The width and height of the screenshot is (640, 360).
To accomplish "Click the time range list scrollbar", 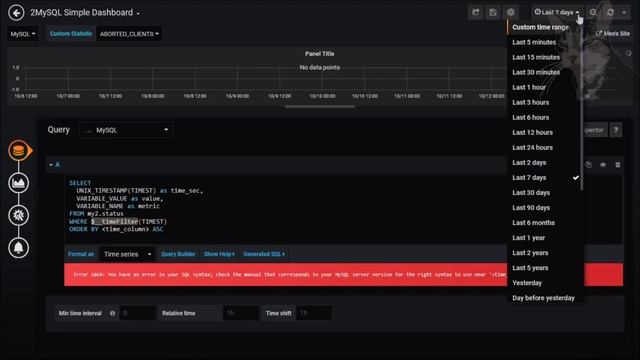I will pyautogui.click(x=582, y=107).
